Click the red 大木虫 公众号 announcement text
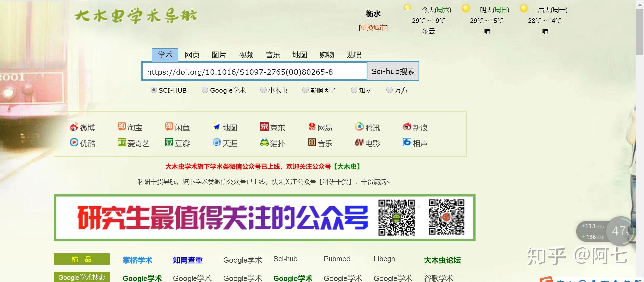644x282 pixels. coord(263,166)
